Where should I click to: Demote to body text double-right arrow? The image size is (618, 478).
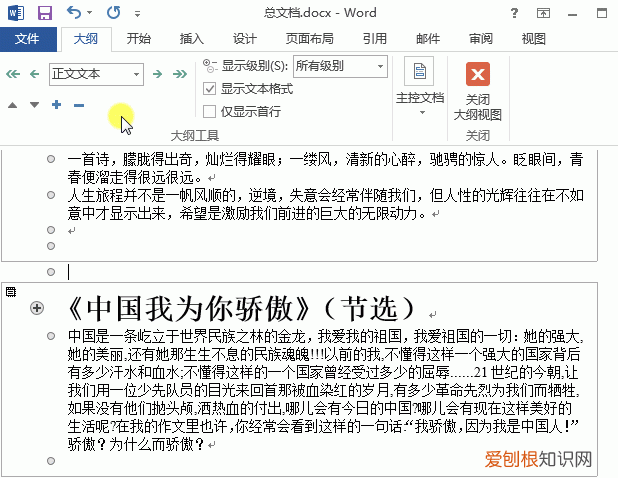[180, 74]
